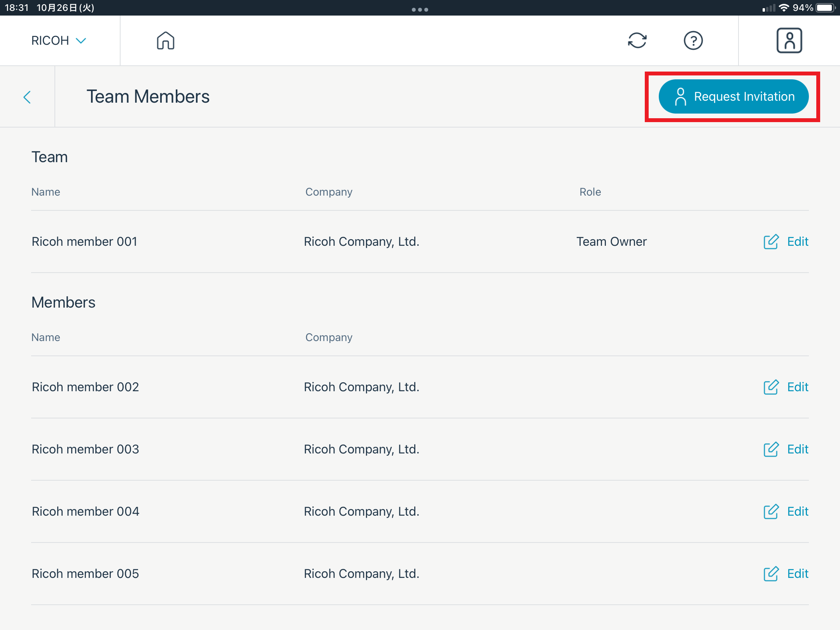Image resolution: width=840 pixels, height=630 pixels.
Task: Select the Ricoh member 005 name
Action: pyautogui.click(x=85, y=574)
